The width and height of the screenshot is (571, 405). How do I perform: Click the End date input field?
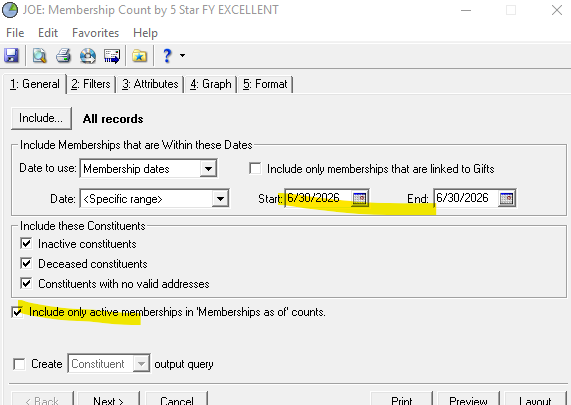465,198
